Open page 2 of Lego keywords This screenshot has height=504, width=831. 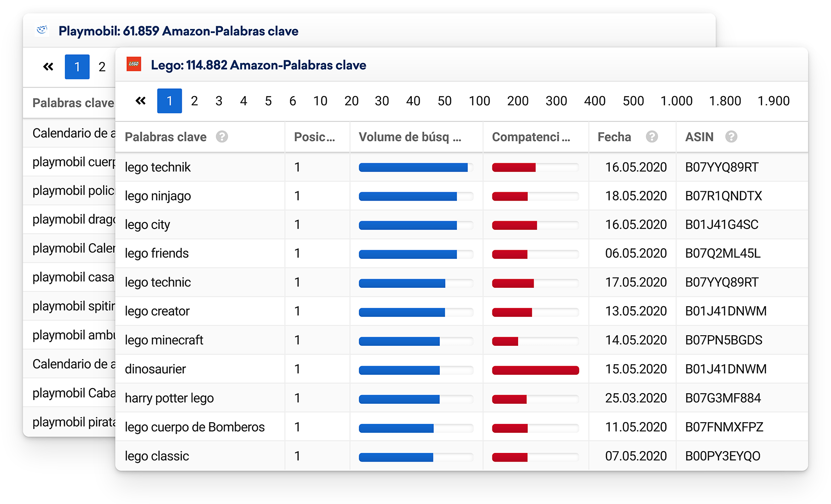pyautogui.click(x=194, y=101)
